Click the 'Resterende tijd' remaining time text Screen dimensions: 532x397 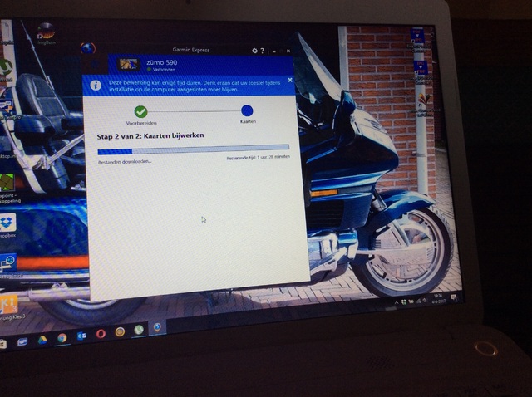coord(259,157)
